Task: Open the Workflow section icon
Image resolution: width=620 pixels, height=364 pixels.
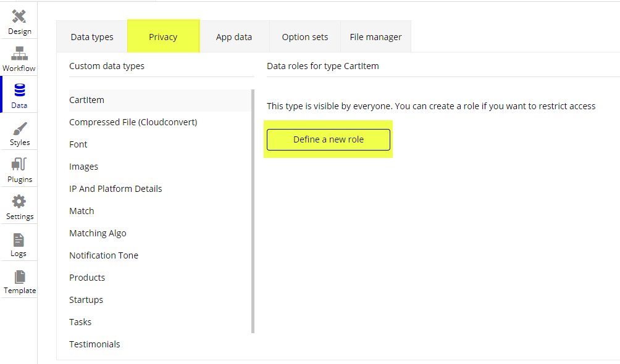Action: [19, 53]
